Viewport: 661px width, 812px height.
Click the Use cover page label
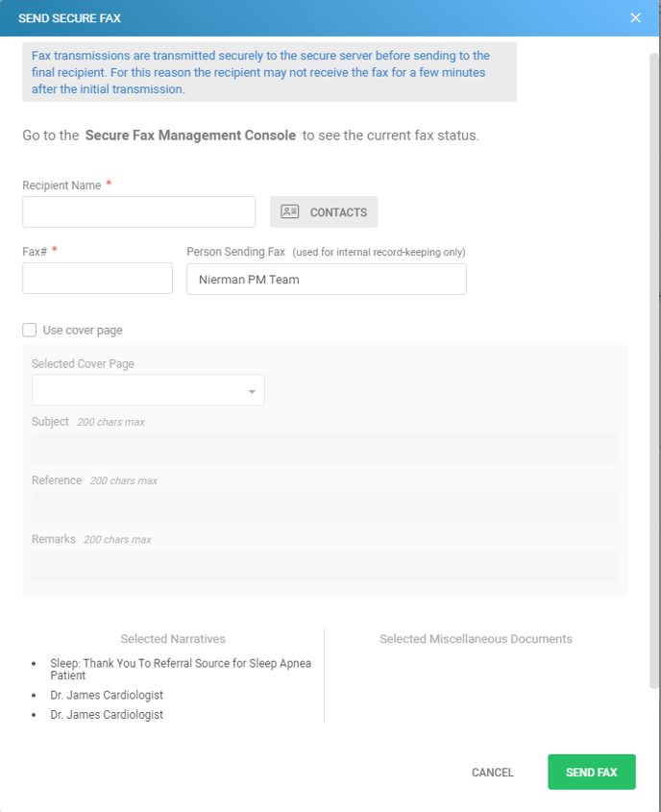tap(83, 331)
